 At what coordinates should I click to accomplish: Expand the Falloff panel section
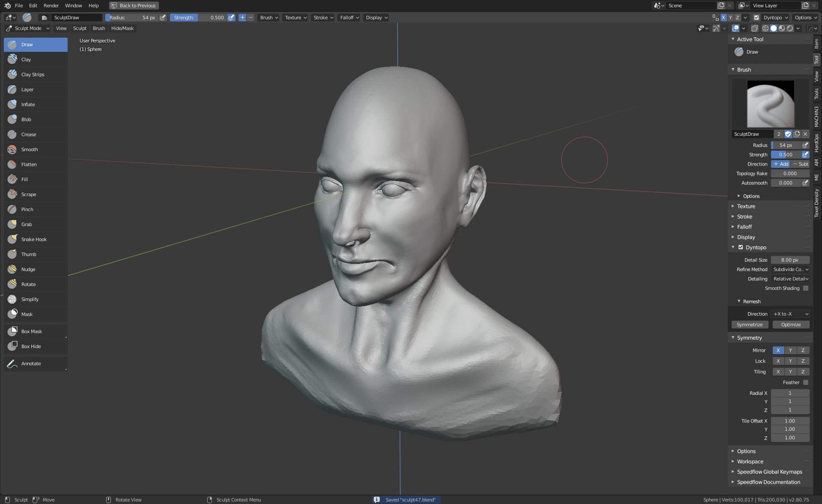coord(745,227)
